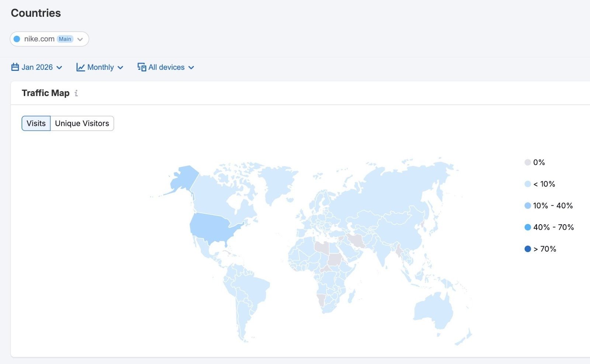The height and width of the screenshot is (364, 590).
Task: Switch to the Unique Visitors tab
Action: (x=82, y=123)
